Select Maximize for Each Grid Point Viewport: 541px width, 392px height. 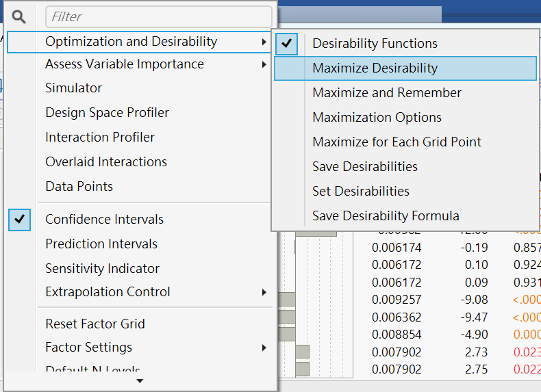coord(397,142)
